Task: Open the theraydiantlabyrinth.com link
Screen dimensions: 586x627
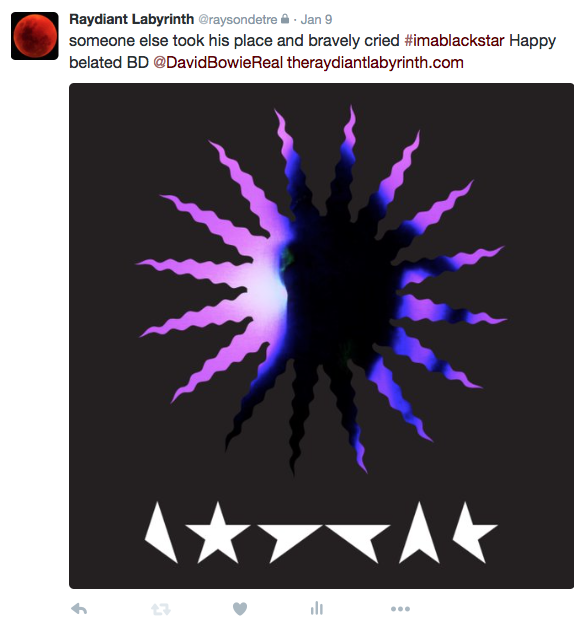Action: [x=375, y=63]
